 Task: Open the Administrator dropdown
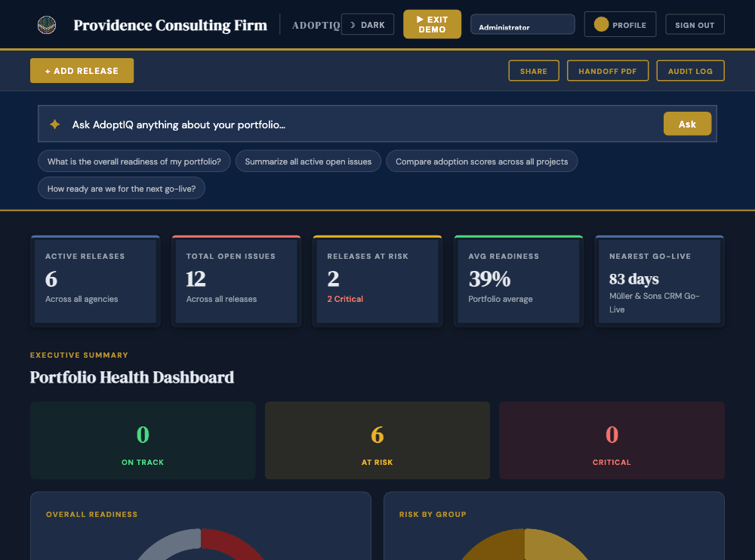(x=522, y=23)
